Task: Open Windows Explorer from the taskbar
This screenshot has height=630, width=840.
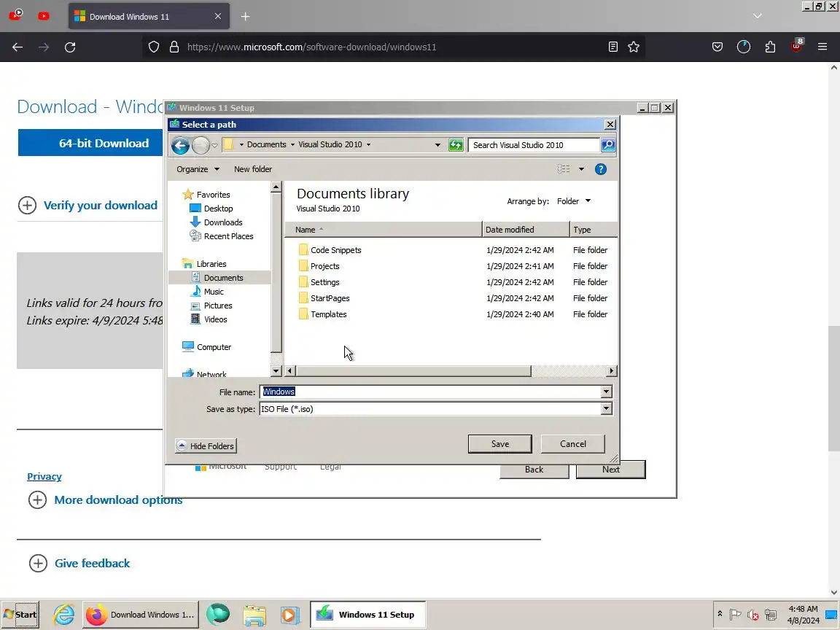Action: pyautogui.click(x=254, y=615)
